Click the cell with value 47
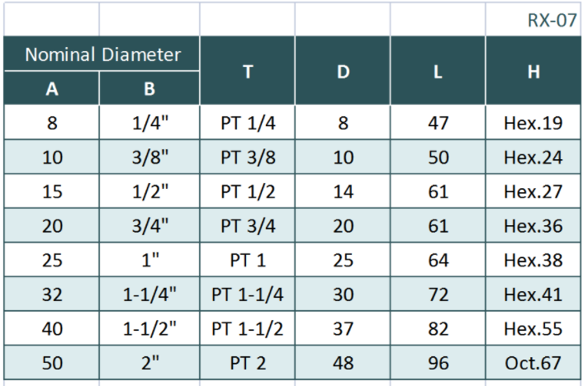Image resolution: width=588 pixels, height=386 pixels. click(x=438, y=124)
